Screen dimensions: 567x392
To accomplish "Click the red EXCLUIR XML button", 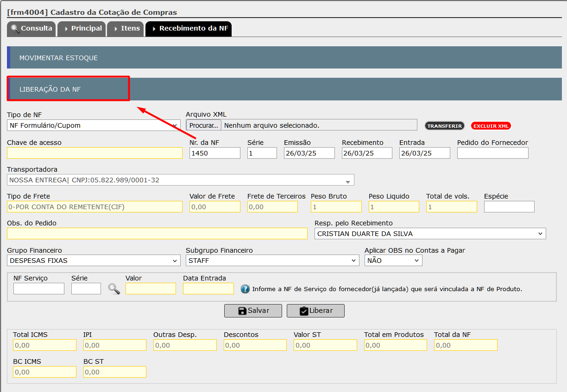I will click(x=491, y=126).
